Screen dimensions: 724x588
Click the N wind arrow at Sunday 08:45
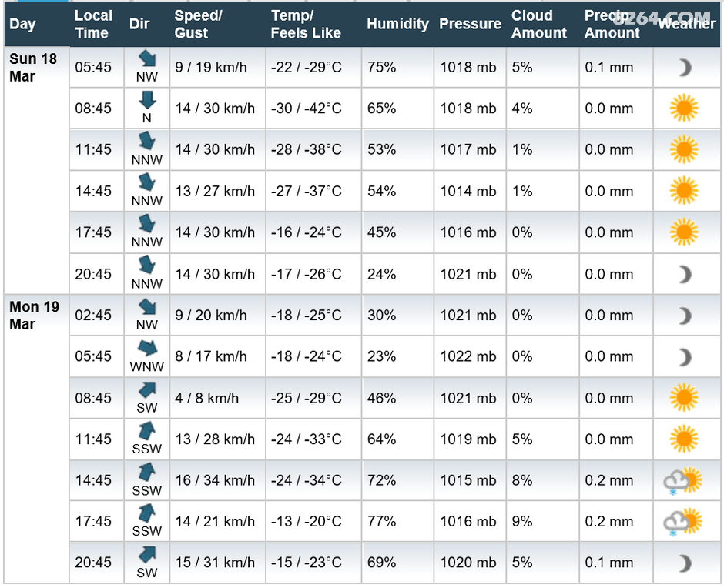coord(147,101)
